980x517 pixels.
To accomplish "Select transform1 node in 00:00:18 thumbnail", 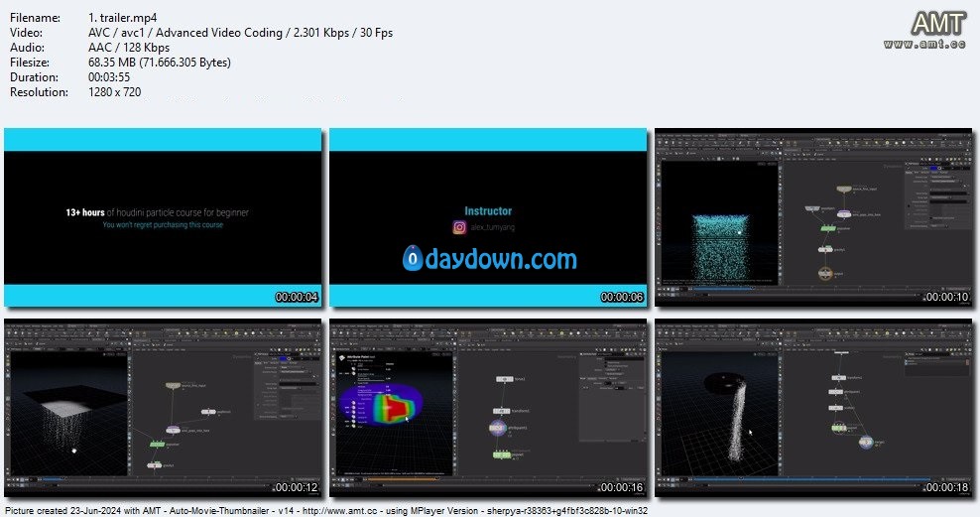I will pos(837,378).
